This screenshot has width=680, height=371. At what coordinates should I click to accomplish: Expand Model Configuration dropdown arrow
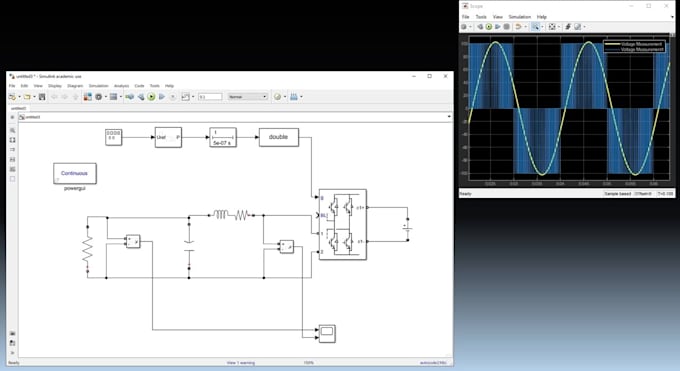106,97
